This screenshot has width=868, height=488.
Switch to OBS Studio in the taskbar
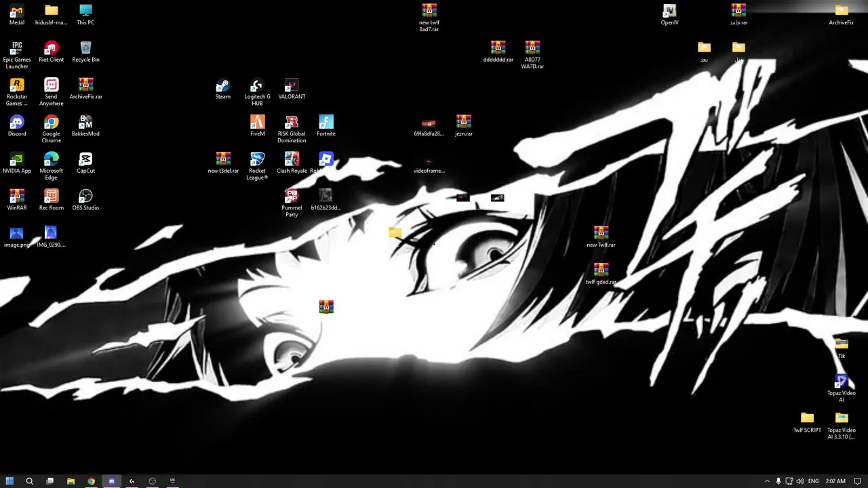(152, 481)
